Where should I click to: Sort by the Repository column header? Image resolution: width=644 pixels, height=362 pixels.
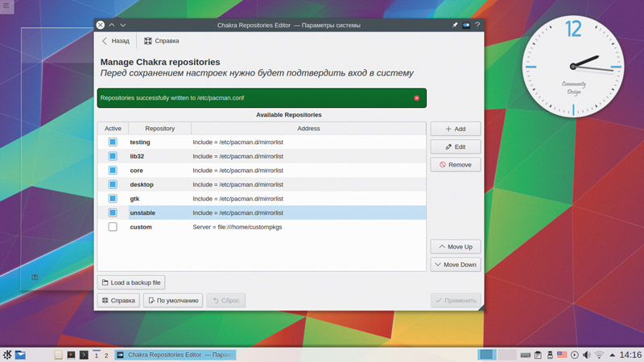[x=159, y=129]
